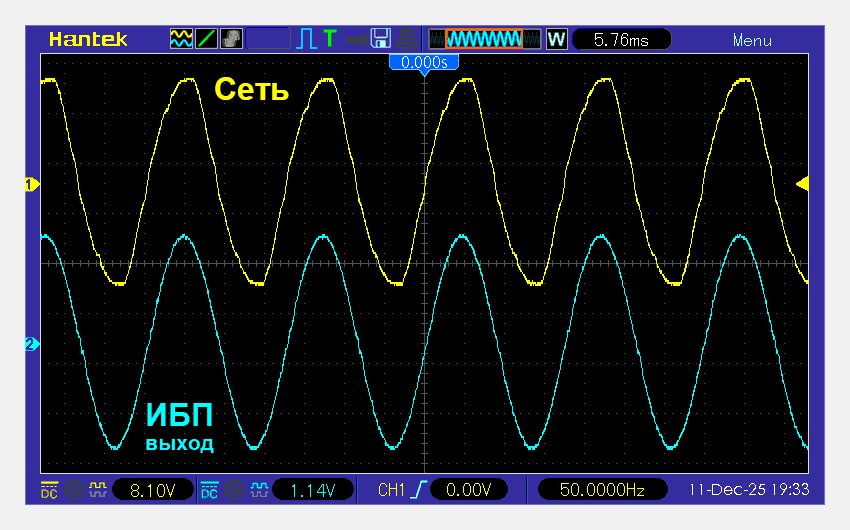Click the 11-Dec-25 19:33 timestamp
850x530 pixels.
coord(749,490)
